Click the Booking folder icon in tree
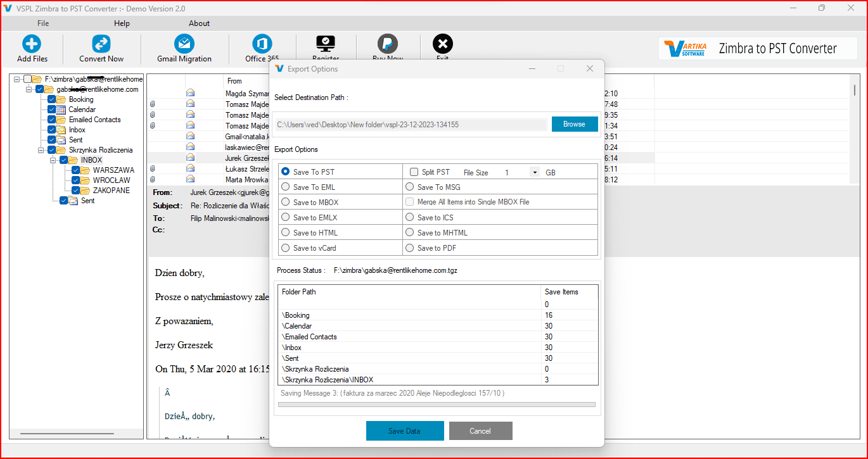This screenshot has height=459, width=868. pos(61,99)
